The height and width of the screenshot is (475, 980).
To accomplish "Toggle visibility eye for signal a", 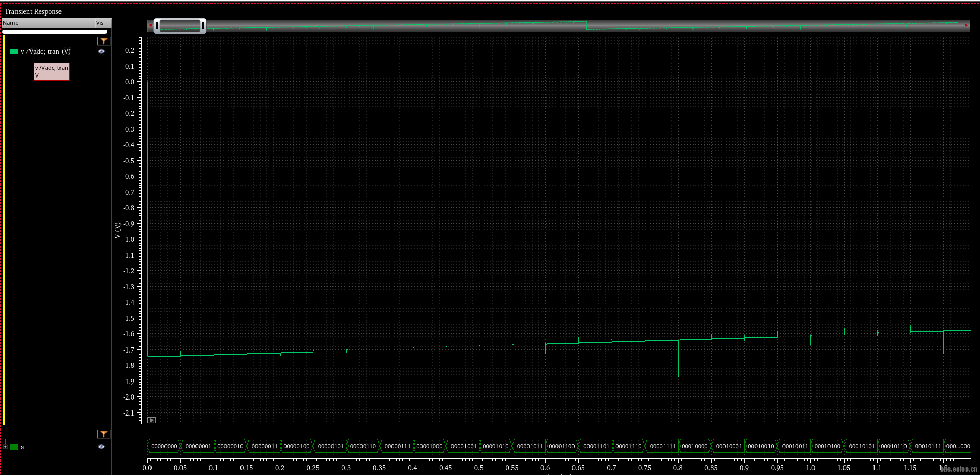I will click(x=101, y=447).
